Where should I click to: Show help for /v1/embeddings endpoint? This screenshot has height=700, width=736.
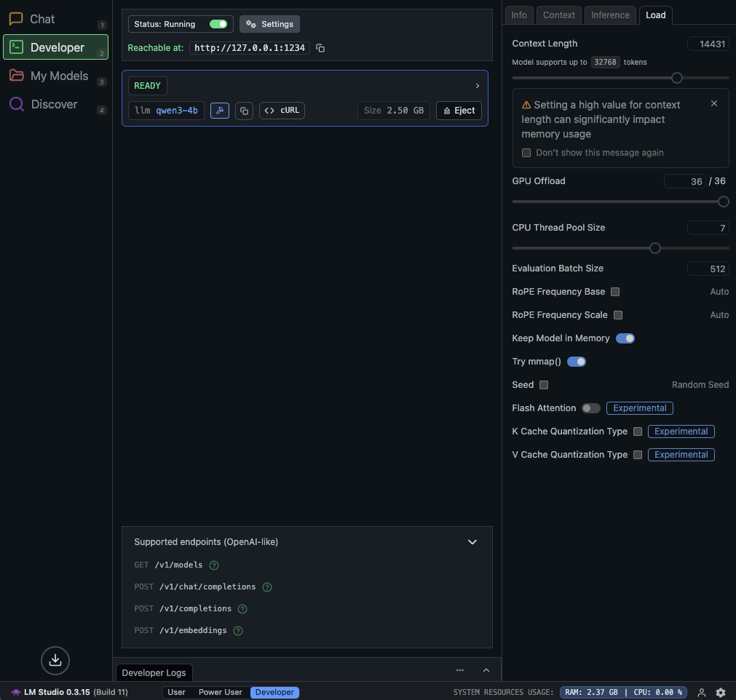[x=238, y=631]
